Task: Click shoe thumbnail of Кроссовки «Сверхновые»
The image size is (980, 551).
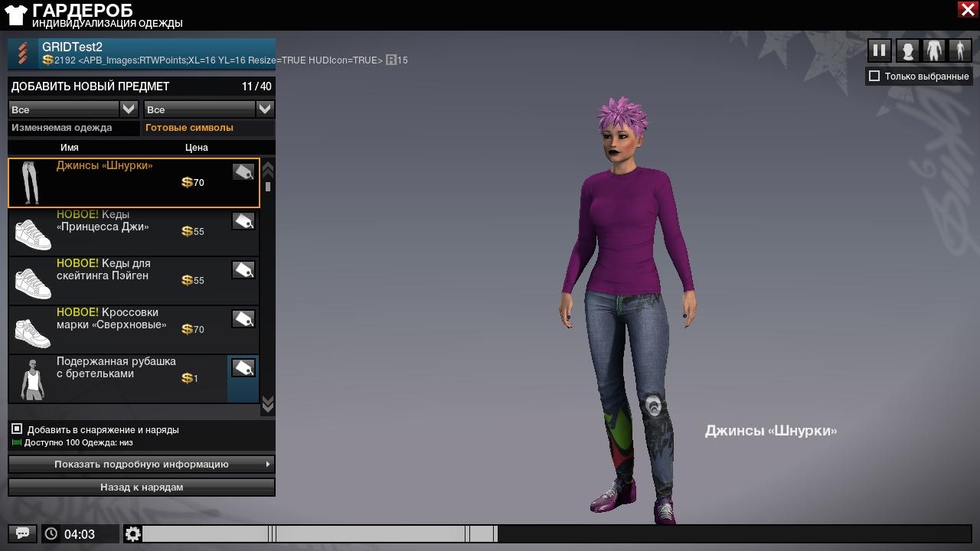Action: pyautogui.click(x=33, y=332)
